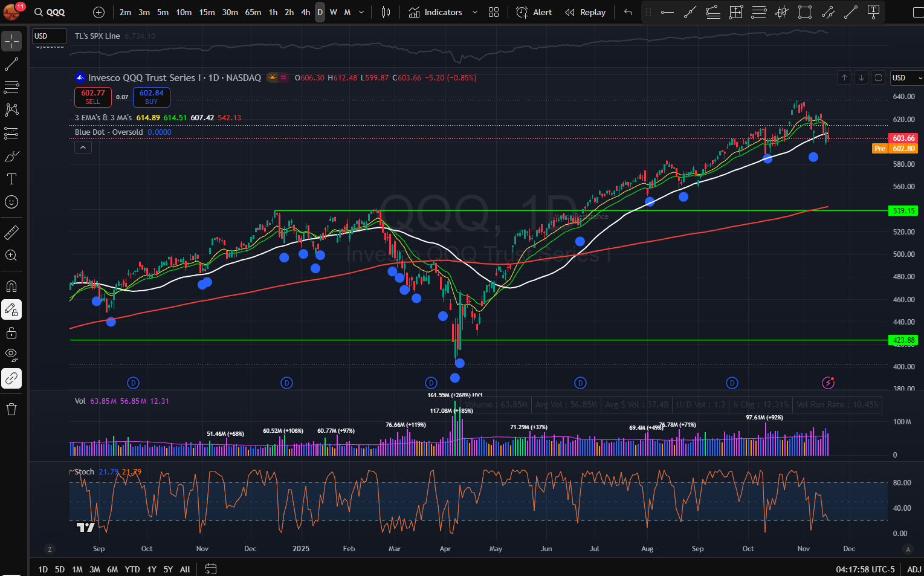Move pane down with the arrow button
Viewport: 924px width, 576px height.
click(x=861, y=77)
